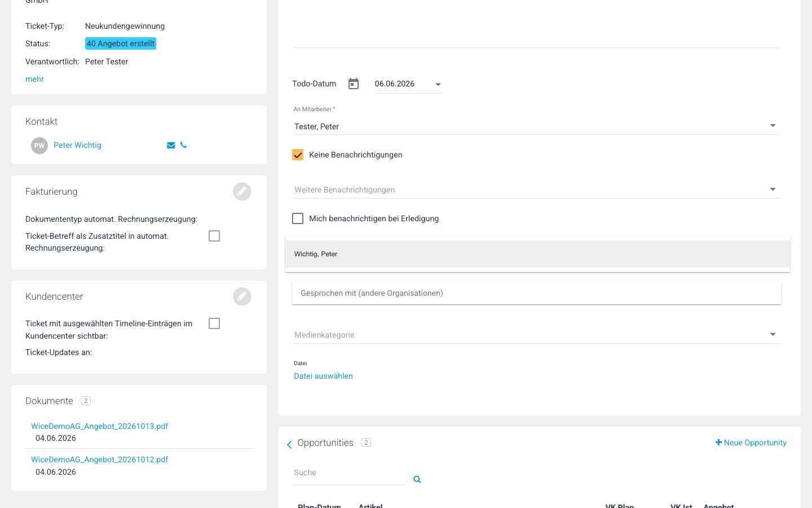The height and width of the screenshot is (508, 812).
Task: Click the 40 Angebot erstellt status badge
Action: coord(121,43)
